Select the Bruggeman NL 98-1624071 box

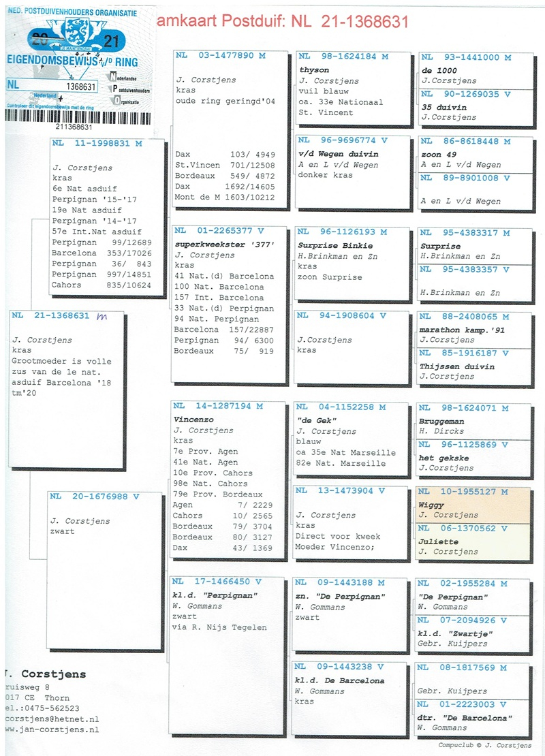473,419
